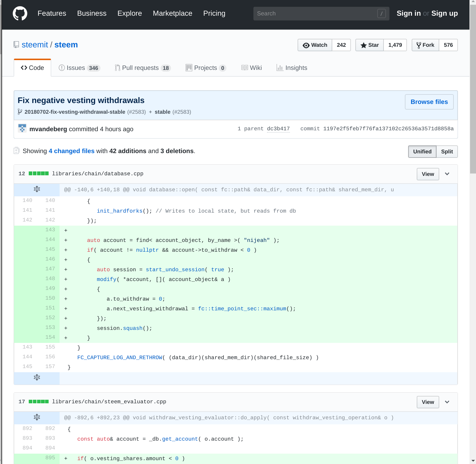Open the stable branch link
This screenshot has height=464, width=476.
162,112
